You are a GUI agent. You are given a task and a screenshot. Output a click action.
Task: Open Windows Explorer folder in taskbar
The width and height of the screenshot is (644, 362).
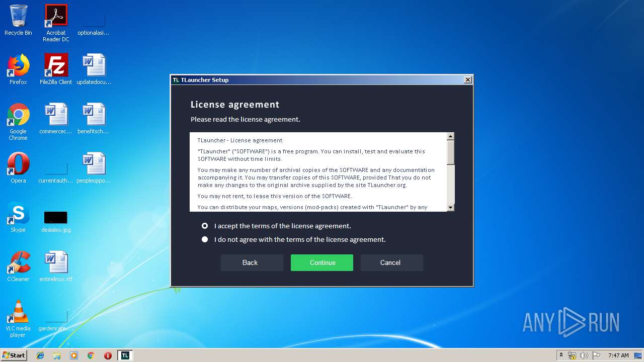click(x=57, y=355)
